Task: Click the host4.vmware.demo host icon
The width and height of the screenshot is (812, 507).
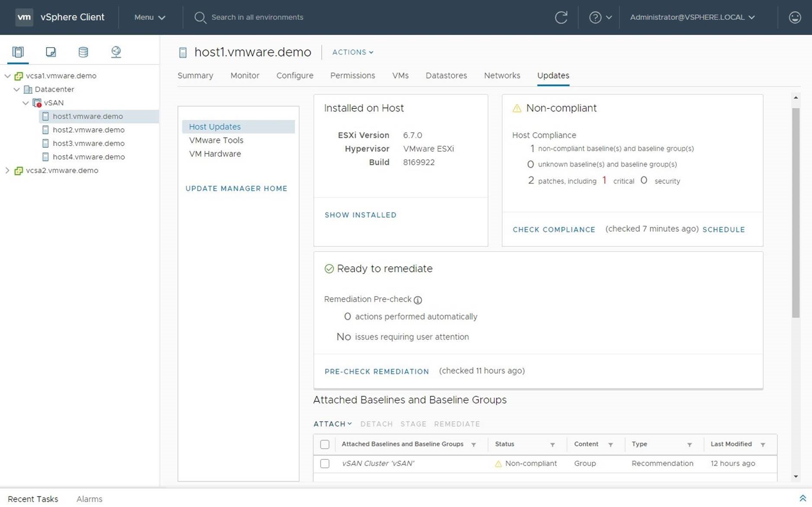Action: pyautogui.click(x=45, y=157)
